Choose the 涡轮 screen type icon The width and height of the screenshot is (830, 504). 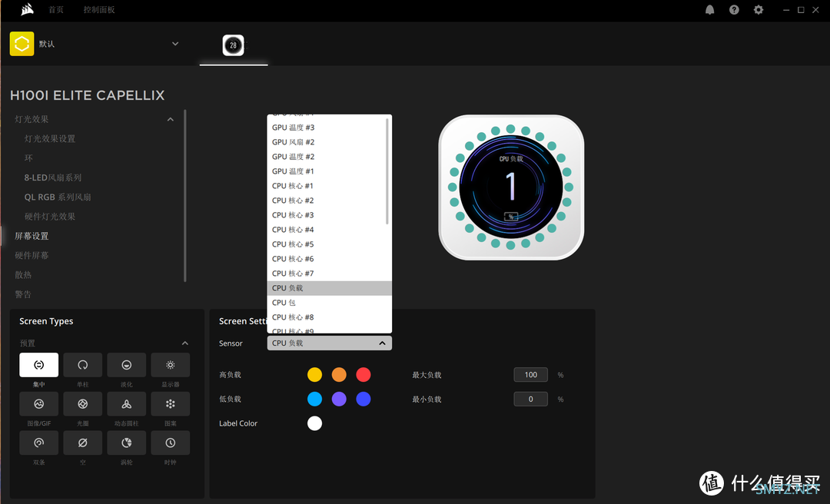(x=127, y=443)
